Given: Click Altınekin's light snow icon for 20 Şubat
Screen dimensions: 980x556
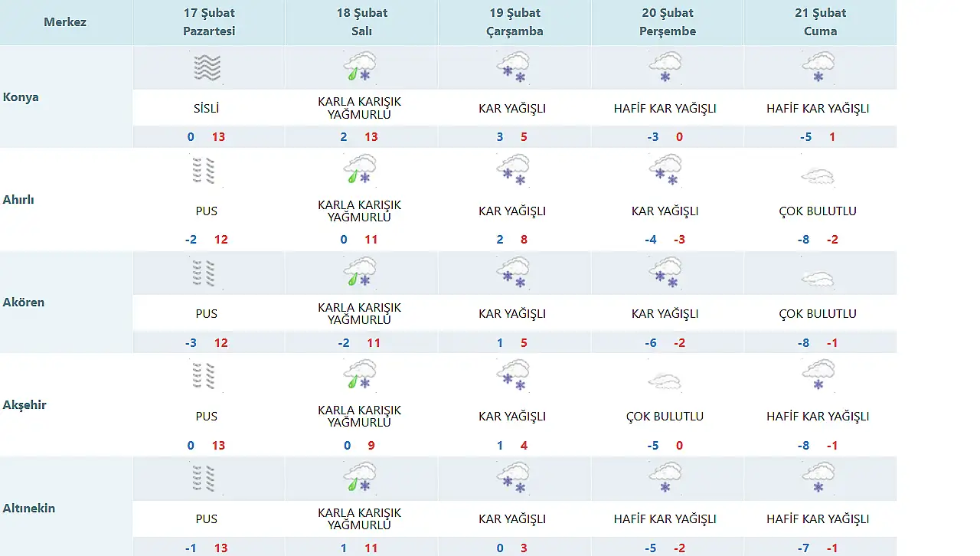Looking at the screenshot, I should tap(665, 478).
